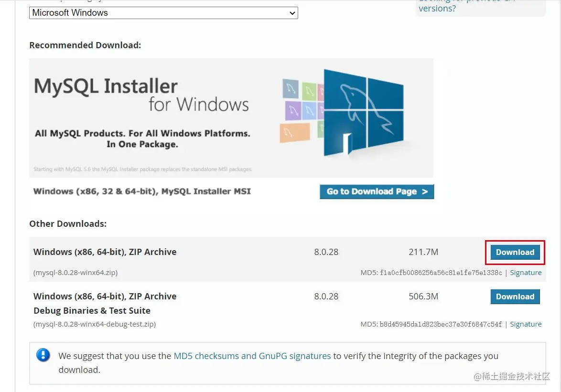The height and width of the screenshot is (392, 561).
Task: Click the Debug Binaries & Test Suite label
Action: coord(92,310)
